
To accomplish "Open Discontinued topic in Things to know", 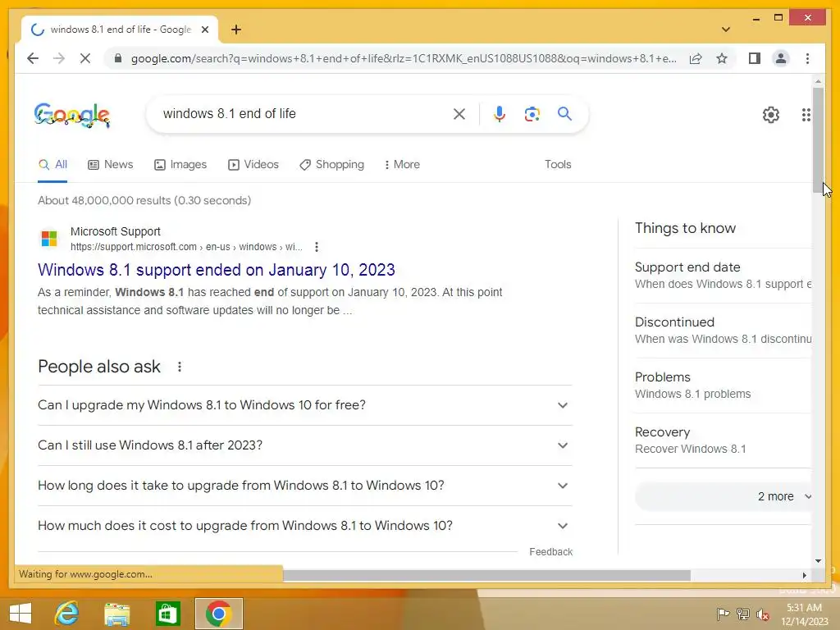I will [724, 331].
